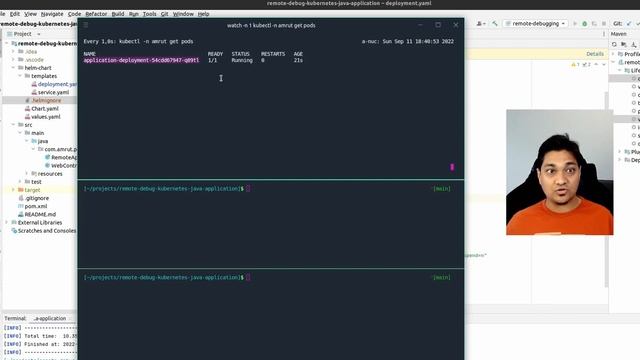Screen dimensions: 640x360
Task: Go to previous highlighted problem arrow
Action: (596, 64)
